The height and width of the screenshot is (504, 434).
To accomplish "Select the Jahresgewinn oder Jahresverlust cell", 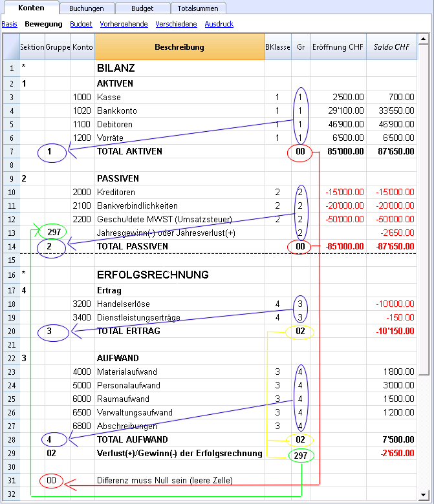I will point(180,233).
